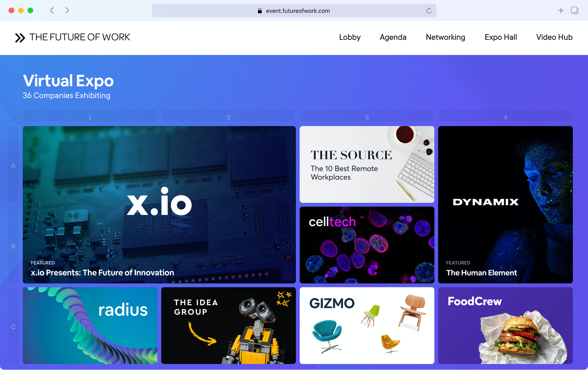
Task: Click the padlock icon in the address bar
Action: (260, 11)
